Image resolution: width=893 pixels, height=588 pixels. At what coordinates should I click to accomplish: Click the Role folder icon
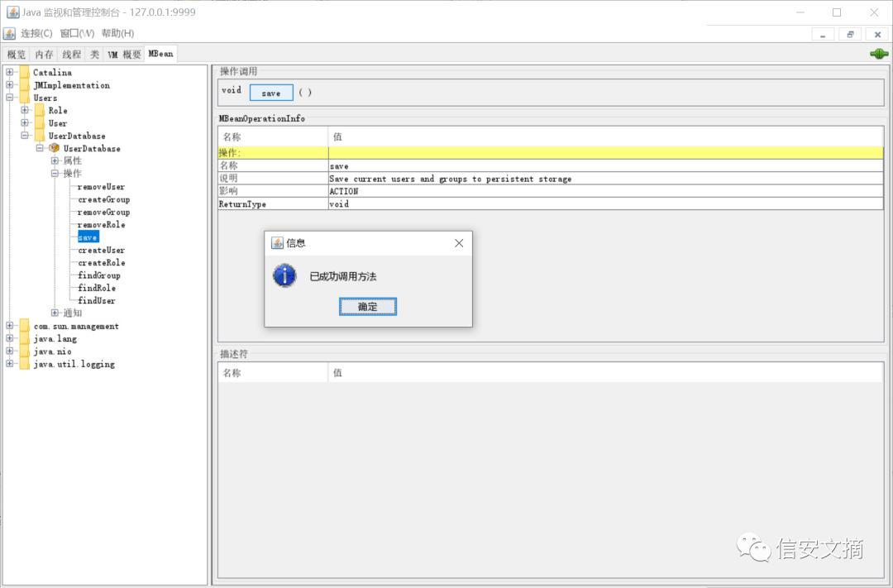pyautogui.click(x=40, y=111)
